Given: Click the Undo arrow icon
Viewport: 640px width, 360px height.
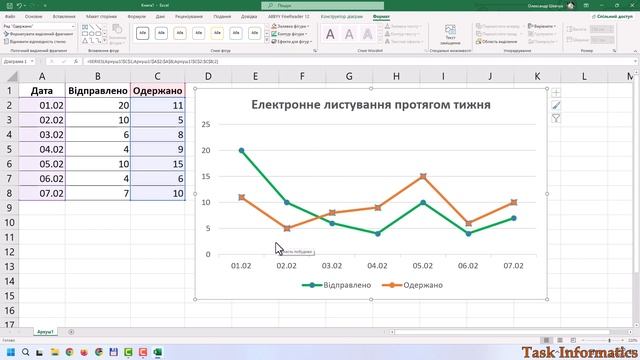Looking at the screenshot, I should coord(19,6).
